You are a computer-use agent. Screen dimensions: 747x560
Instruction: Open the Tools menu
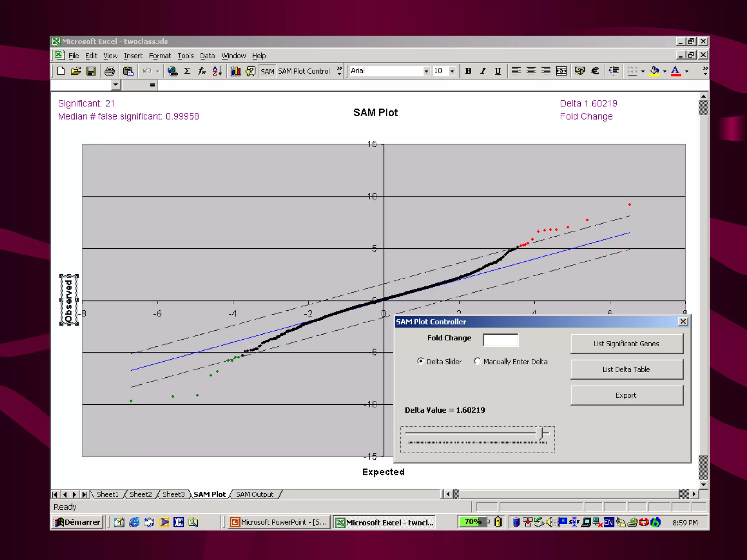(x=185, y=56)
